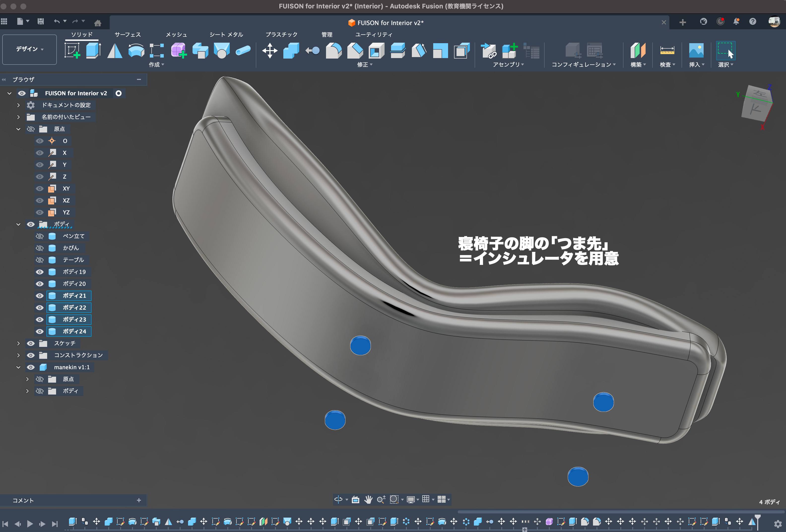Click the timeline play button
Viewport: 786px width, 532px height.
coord(30,524)
